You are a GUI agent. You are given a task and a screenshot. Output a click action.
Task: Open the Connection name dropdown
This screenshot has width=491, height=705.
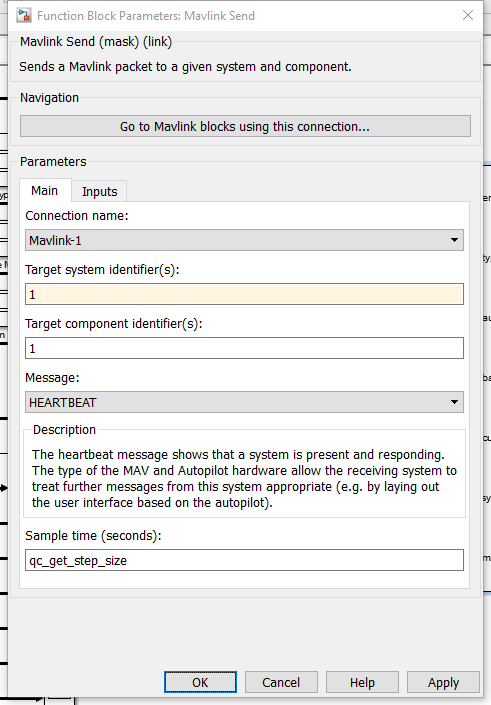click(244, 240)
